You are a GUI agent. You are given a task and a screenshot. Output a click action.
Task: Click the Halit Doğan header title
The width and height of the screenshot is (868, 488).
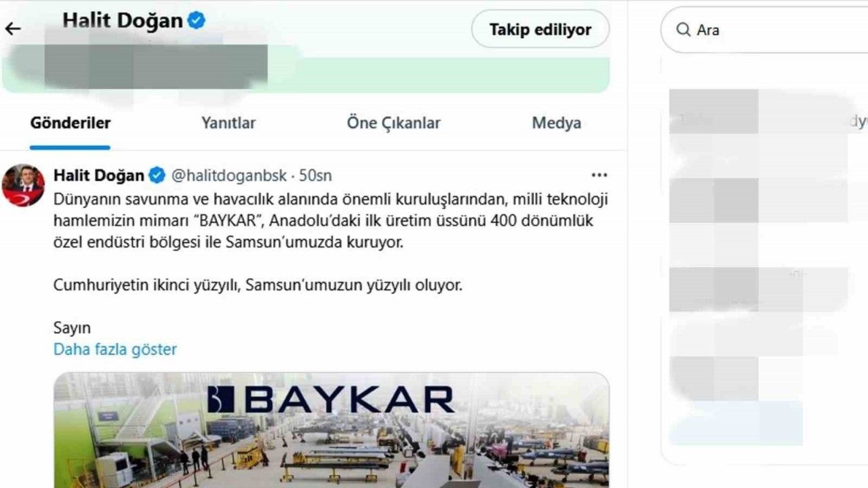tap(123, 20)
